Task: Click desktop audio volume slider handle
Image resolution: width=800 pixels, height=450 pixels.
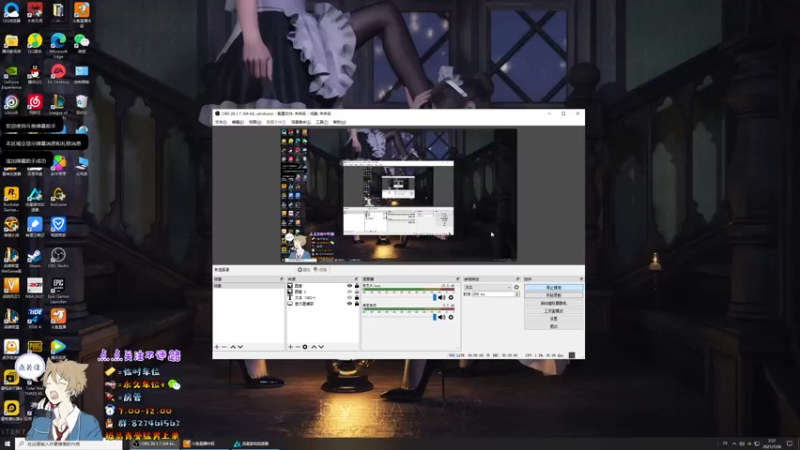Action: 435,317
